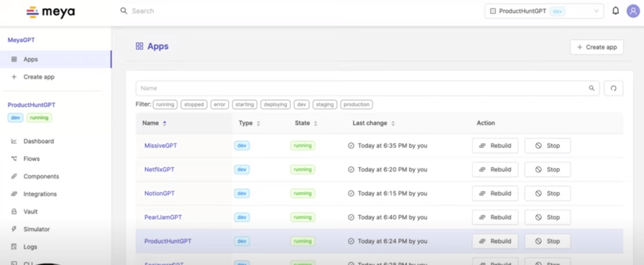Click the magnifier icon in Name field

591,88
